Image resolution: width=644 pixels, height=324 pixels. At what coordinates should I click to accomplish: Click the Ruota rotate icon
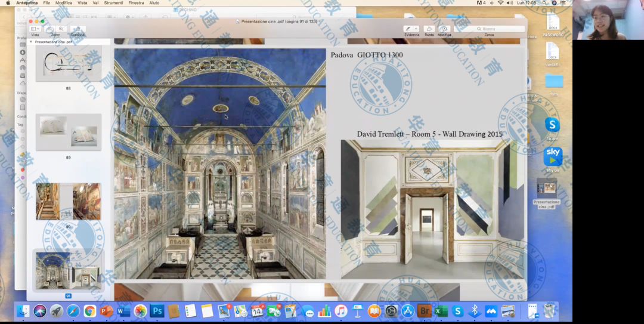[x=429, y=29]
